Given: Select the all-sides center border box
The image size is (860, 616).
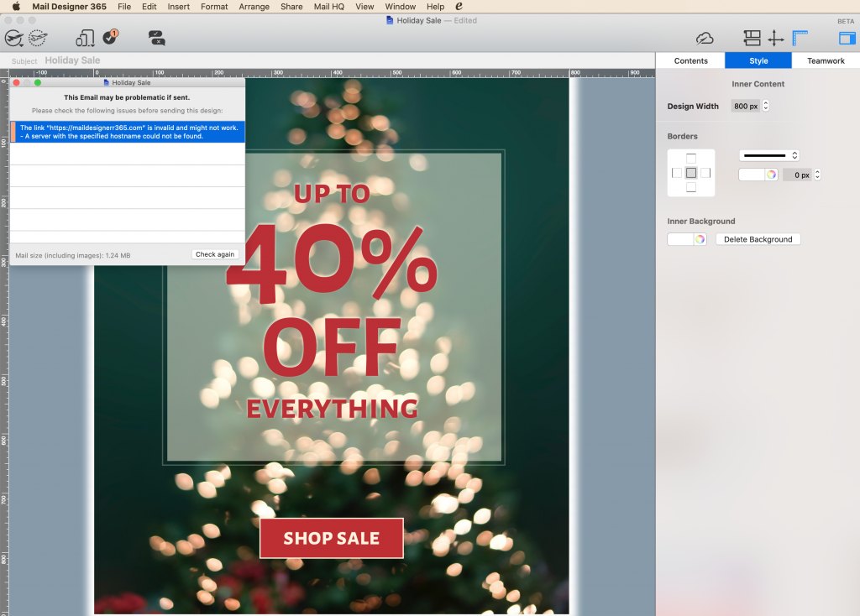Looking at the screenshot, I should click(691, 173).
